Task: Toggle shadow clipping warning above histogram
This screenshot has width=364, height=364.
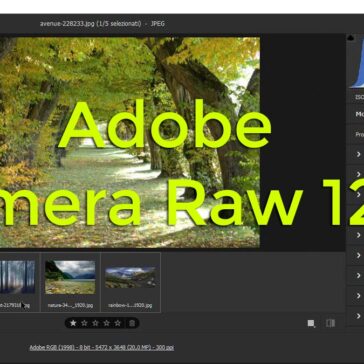Action: pos(350,38)
